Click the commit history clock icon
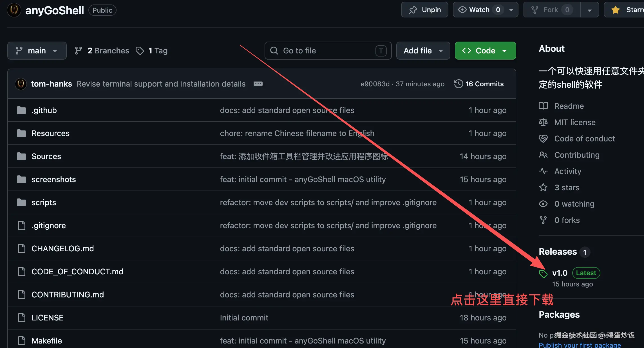 [459, 84]
